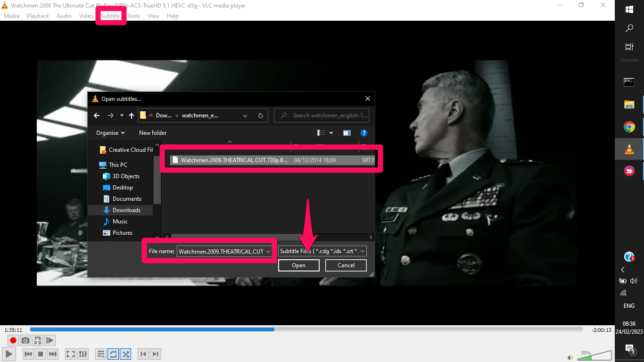
Task: Go to next chapter button
Action: [x=156, y=354]
